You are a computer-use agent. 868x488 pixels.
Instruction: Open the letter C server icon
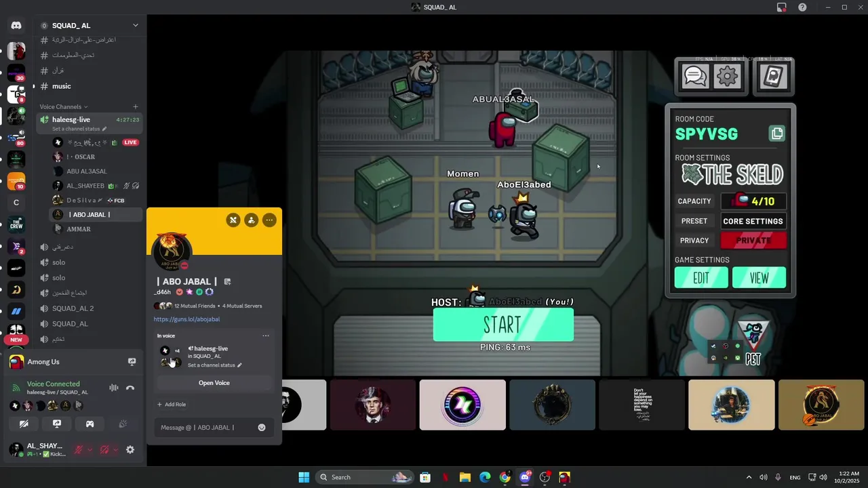16,203
